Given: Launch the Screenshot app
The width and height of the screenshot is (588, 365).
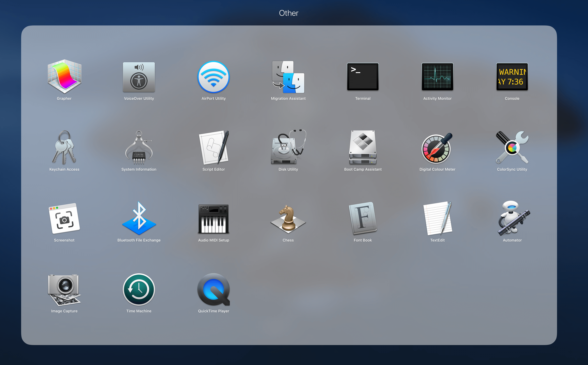Looking at the screenshot, I should tap(64, 219).
